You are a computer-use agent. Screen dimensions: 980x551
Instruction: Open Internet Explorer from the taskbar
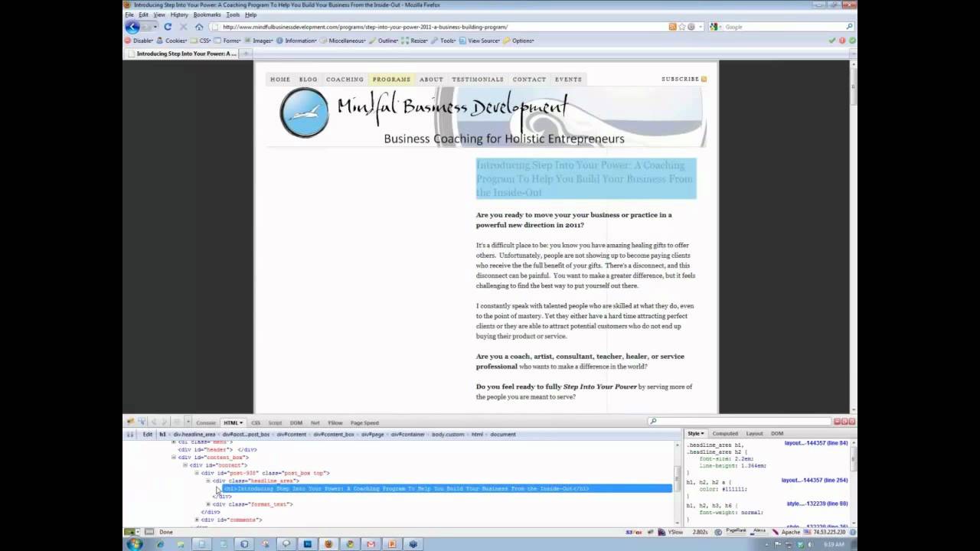click(159, 544)
